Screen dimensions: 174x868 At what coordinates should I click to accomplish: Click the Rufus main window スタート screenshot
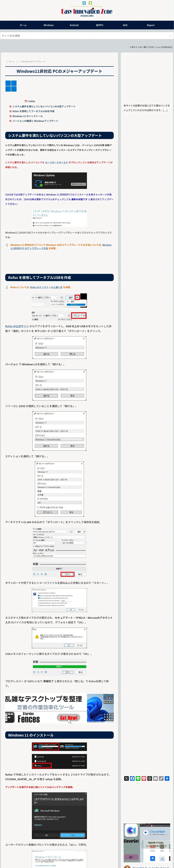click(59, 552)
